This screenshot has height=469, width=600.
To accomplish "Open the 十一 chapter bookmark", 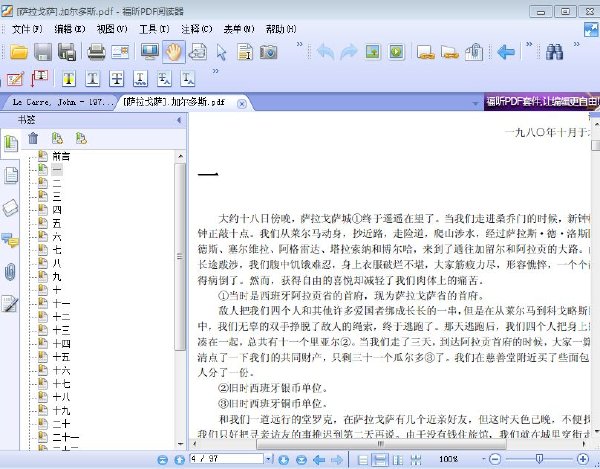I will (x=61, y=303).
